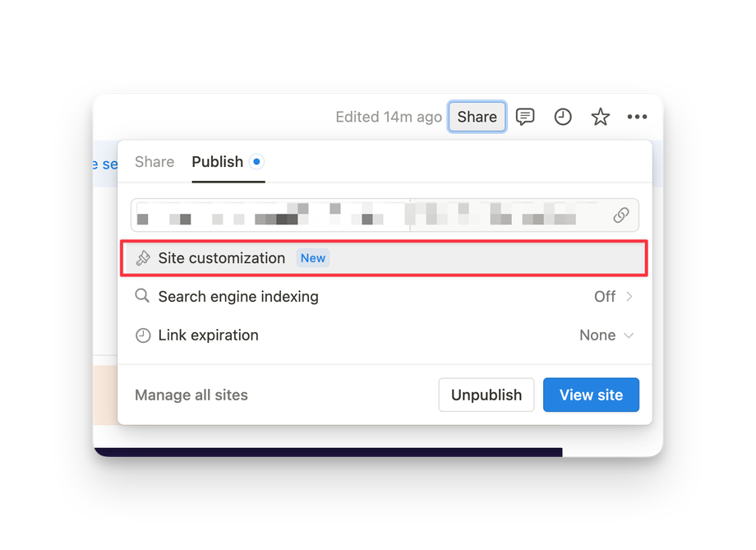The height and width of the screenshot is (550, 756).
Task: Click the published site URL field
Action: coord(370,215)
